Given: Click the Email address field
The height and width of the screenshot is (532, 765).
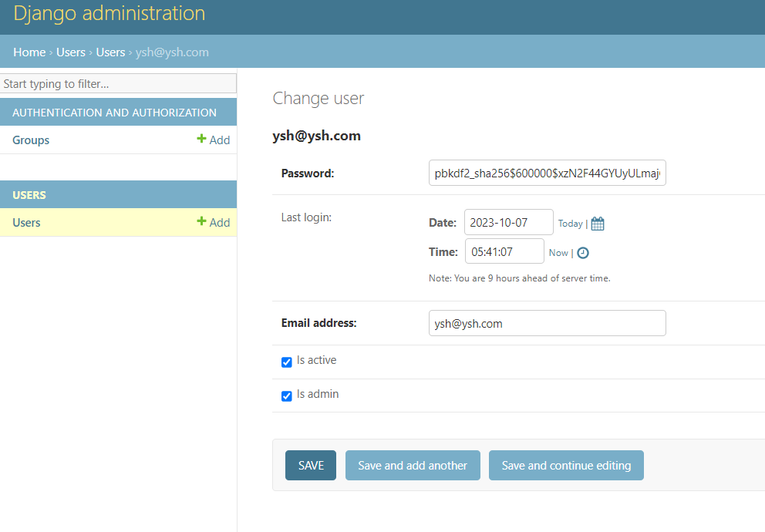Looking at the screenshot, I should click(547, 323).
